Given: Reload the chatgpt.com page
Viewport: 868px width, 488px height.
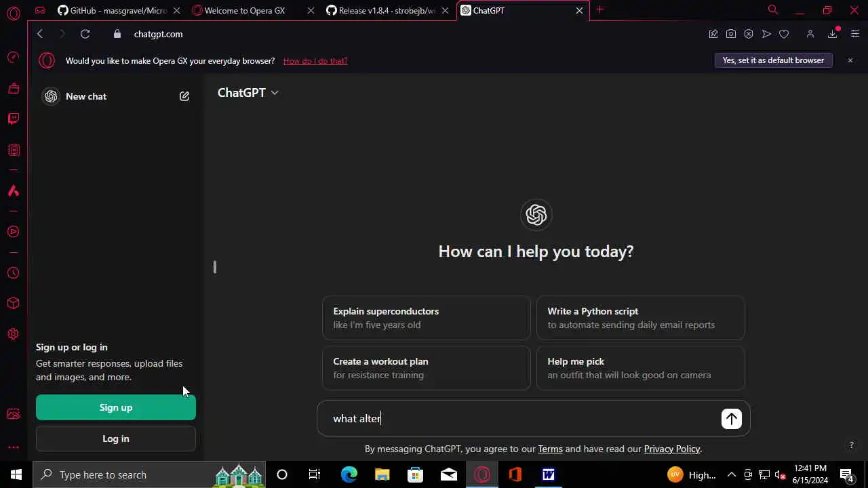Looking at the screenshot, I should 85,34.
